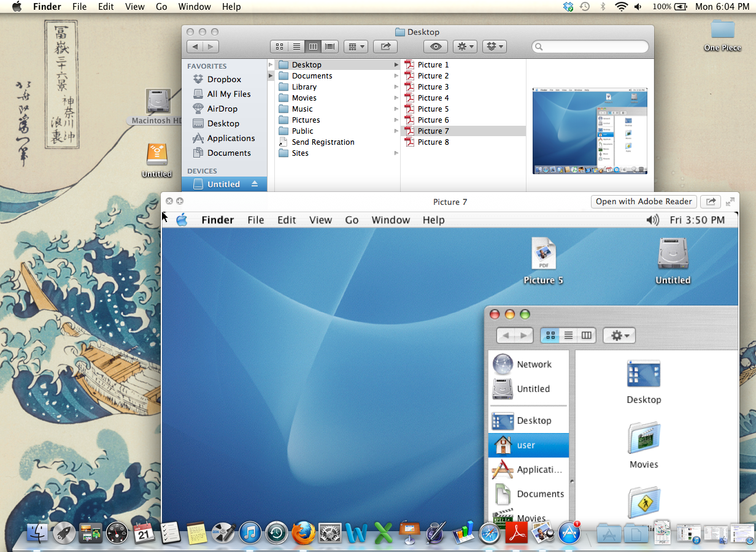
Task: Open Wi-Fi status menu in menu bar
Action: (621, 7)
